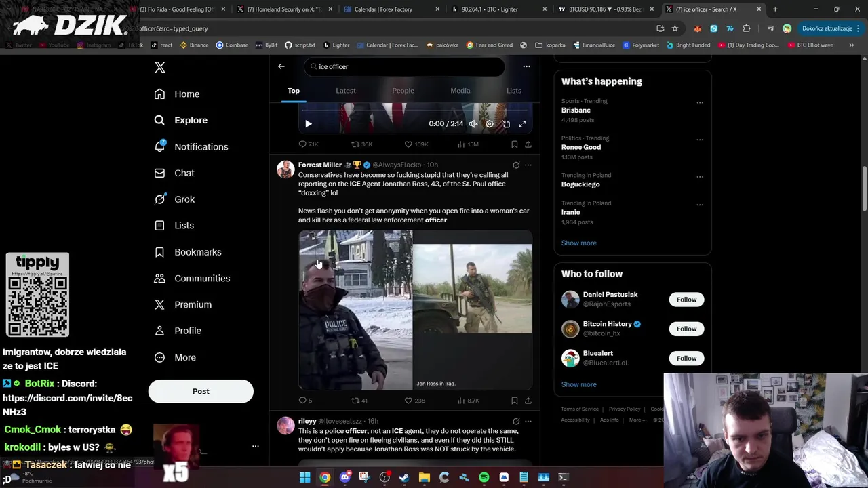The image size is (868, 488).
Task: Open the 'Jon Ross in Iraq' photo
Action: click(x=473, y=310)
